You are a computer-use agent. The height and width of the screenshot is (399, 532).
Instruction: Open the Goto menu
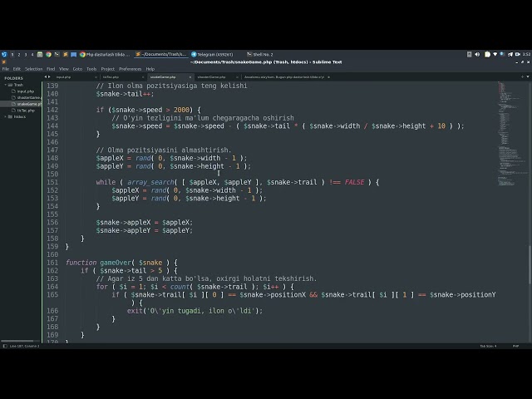[77, 69]
